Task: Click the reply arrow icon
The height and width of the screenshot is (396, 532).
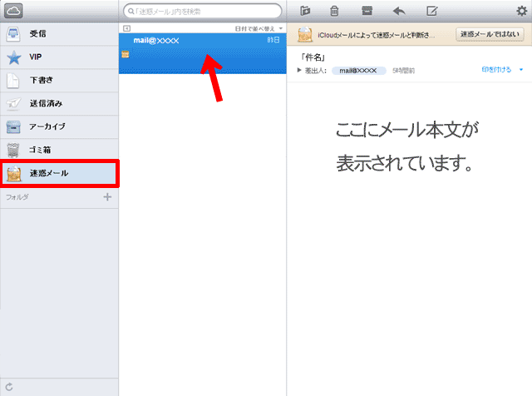Action: click(399, 11)
